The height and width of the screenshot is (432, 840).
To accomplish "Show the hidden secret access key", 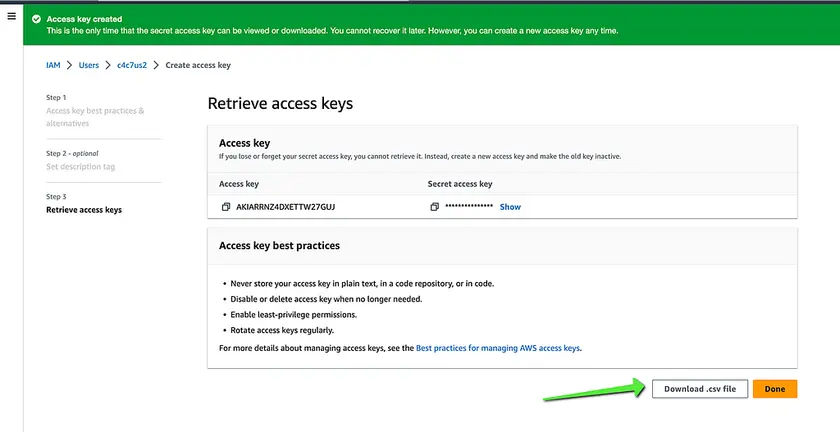I will [x=510, y=207].
